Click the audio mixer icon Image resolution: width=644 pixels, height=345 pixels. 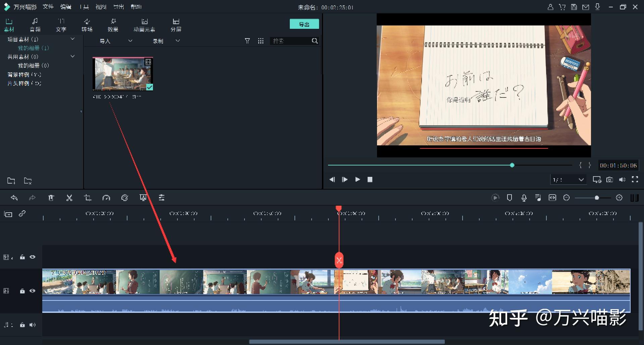click(x=538, y=198)
